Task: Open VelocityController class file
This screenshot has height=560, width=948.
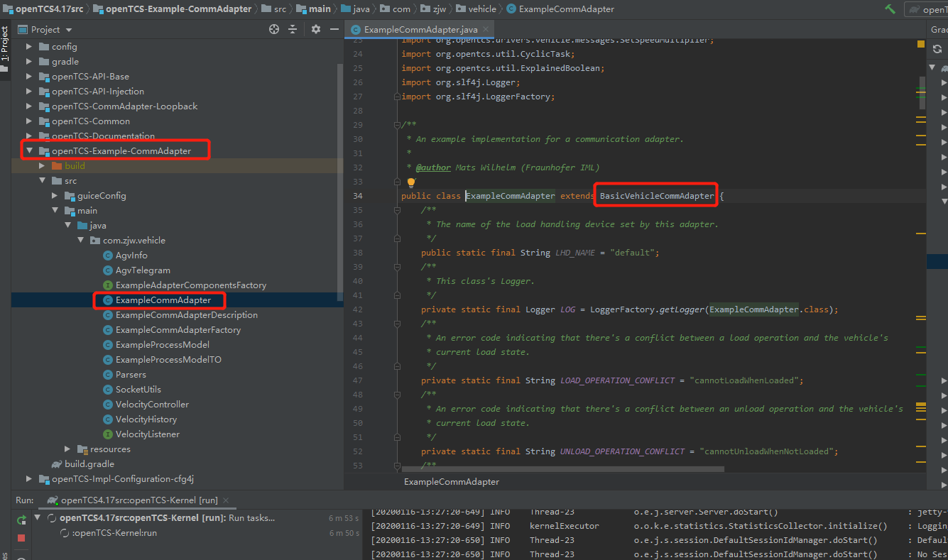Action: pos(152,404)
